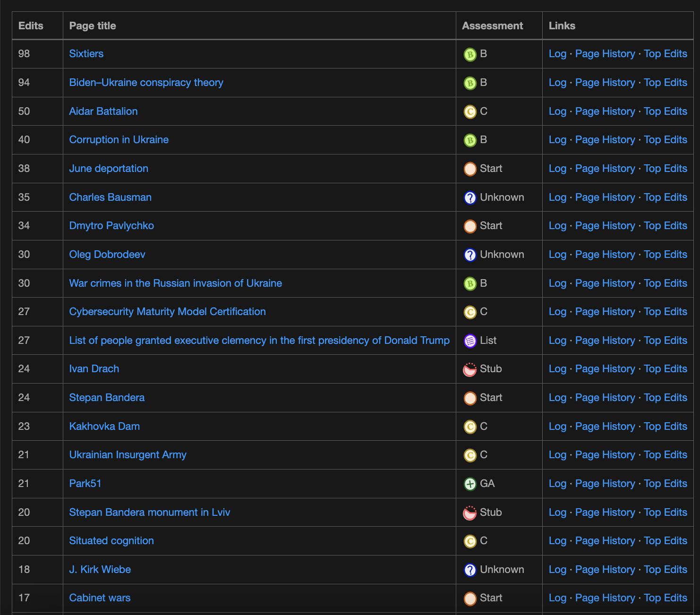700x615 pixels.
Task: Click Unknown question-mark icon for Oleg Dobrodeev
Action: (470, 255)
